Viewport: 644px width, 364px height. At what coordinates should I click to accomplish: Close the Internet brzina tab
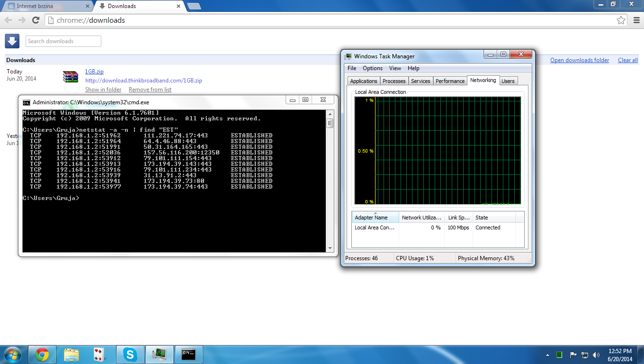pyautogui.click(x=87, y=6)
